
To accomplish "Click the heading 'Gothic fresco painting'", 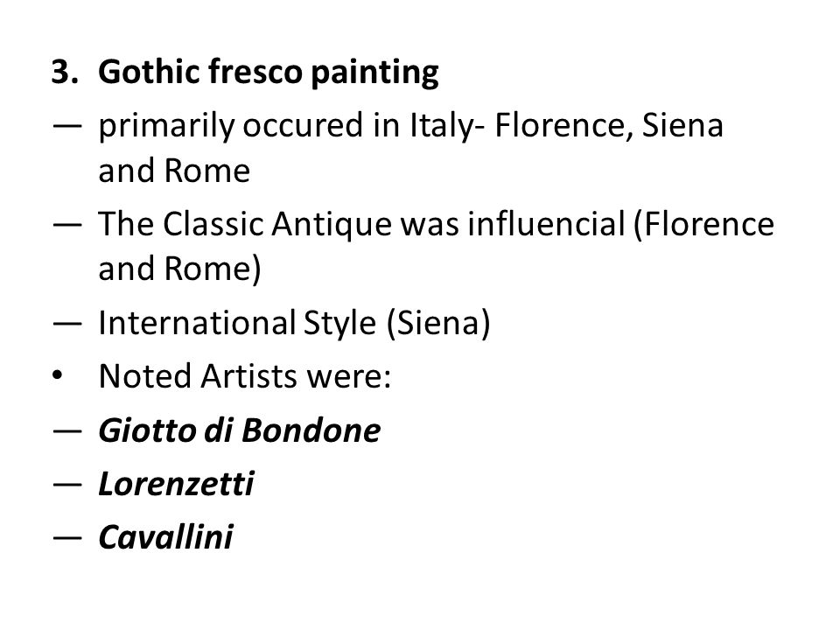I will tap(269, 73).
